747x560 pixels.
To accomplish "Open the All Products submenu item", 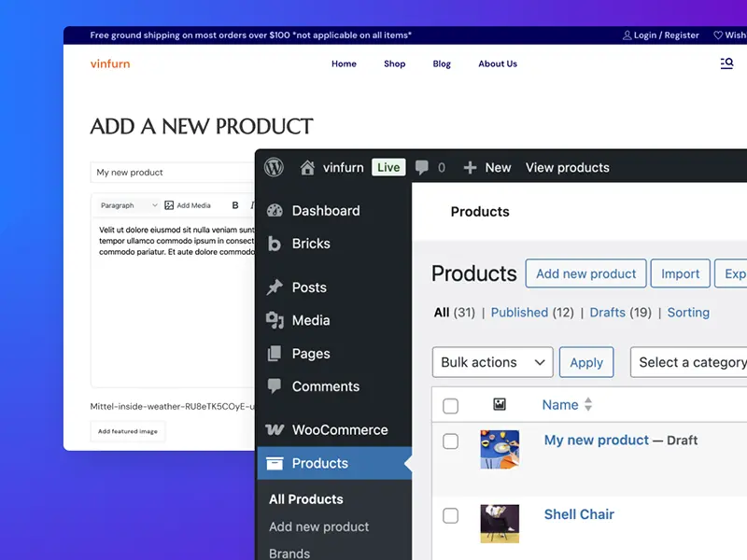I will (306, 499).
